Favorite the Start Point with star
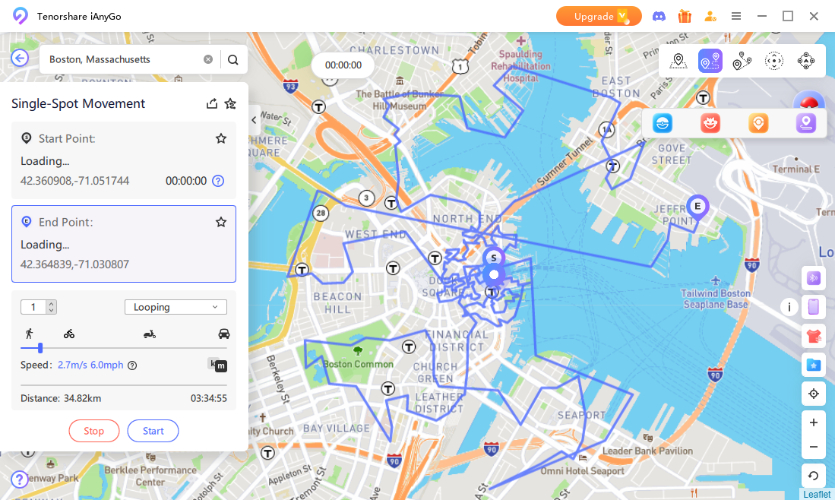This screenshot has width=835, height=500. coord(221,139)
